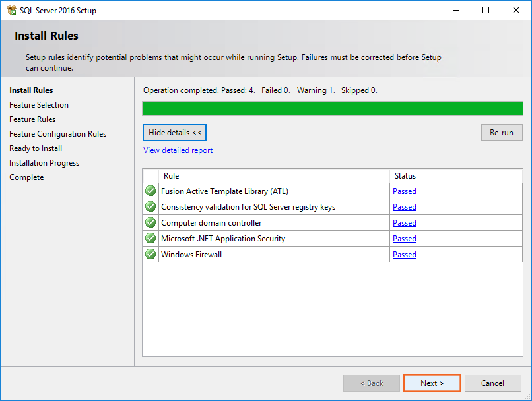Cancel the SQL Server setup
Viewport: 532px width, 401px height.
(x=492, y=383)
